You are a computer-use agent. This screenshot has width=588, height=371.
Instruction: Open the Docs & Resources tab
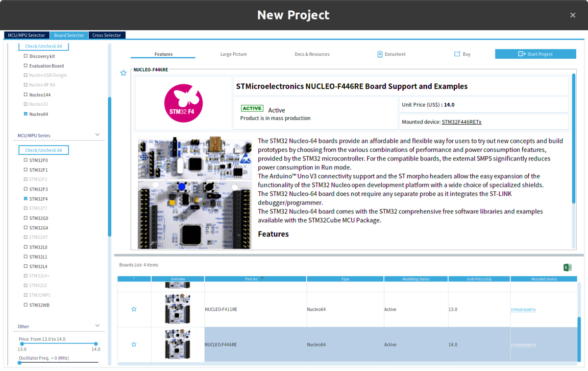(312, 54)
